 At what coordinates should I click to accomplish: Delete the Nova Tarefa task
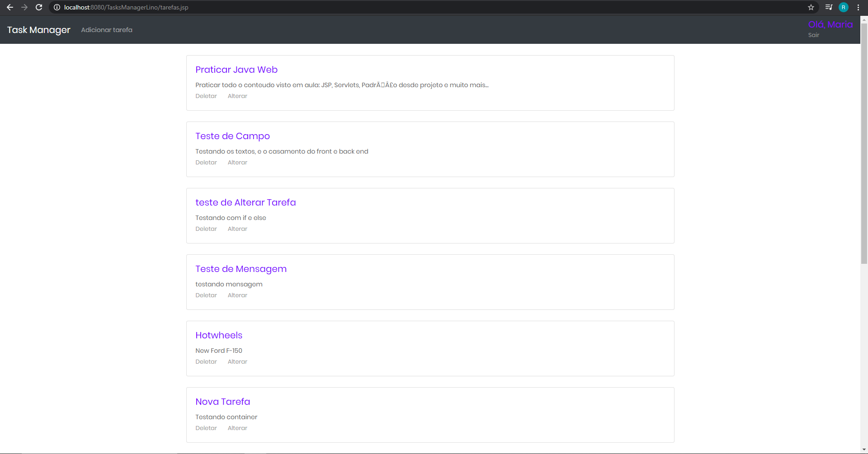[206, 428]
